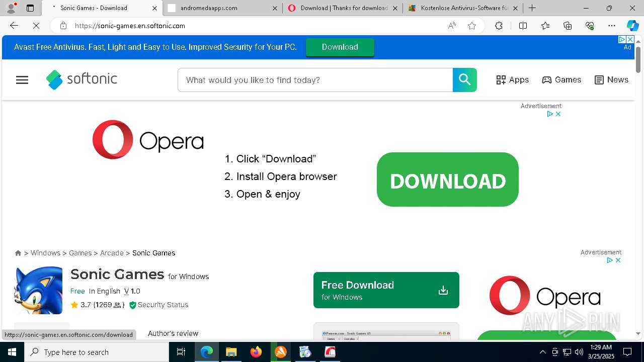Open File Explorer from taskbar
644x362 pixels.
click(231, 352)
